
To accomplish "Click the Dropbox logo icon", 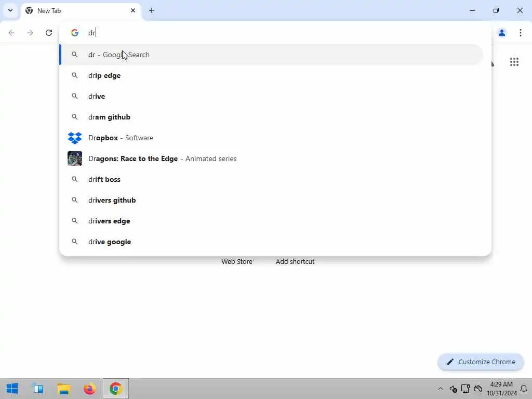I will pos(75,138).
